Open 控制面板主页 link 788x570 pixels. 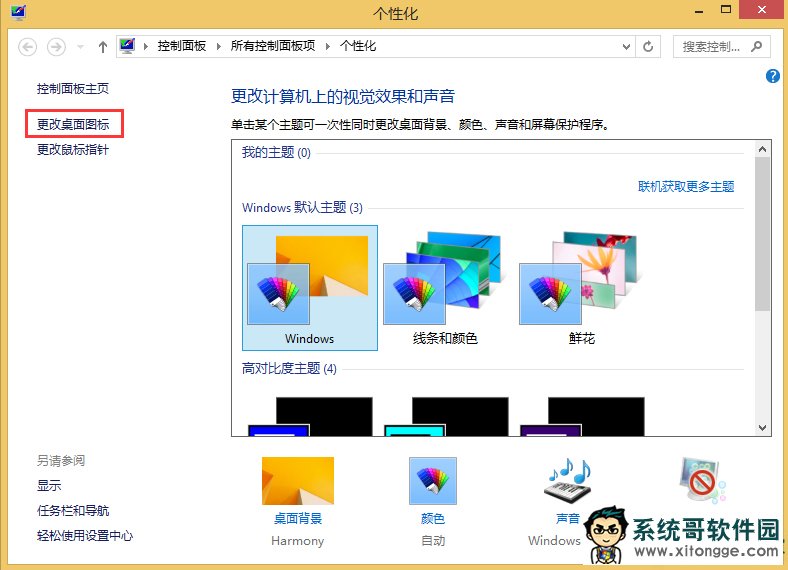[73, 89]
